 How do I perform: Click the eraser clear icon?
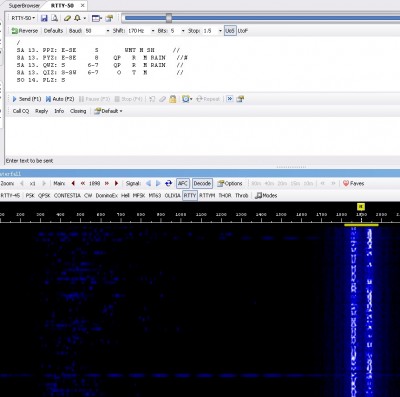[x=67, y=18]
